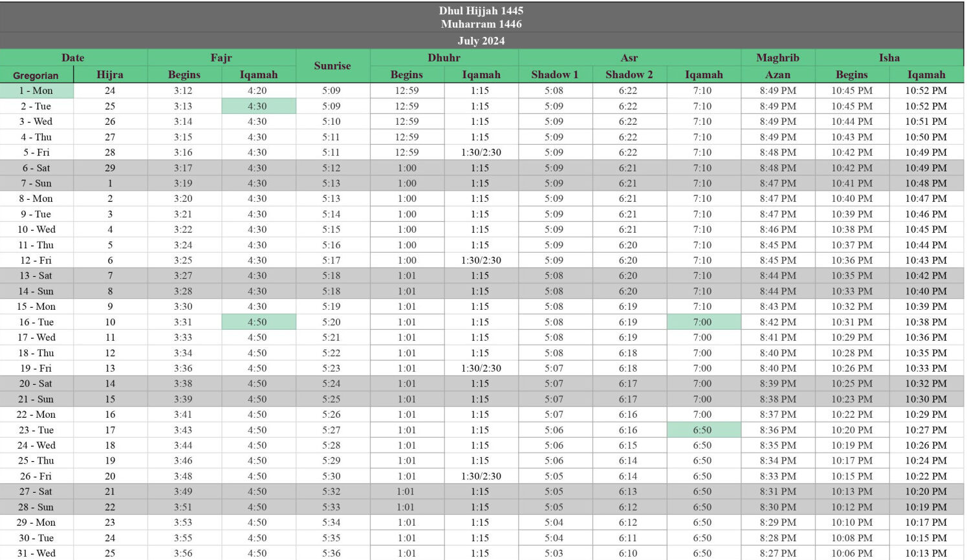
Task: Click the "5 - Fri" date cell
Action: pos(36,153)
